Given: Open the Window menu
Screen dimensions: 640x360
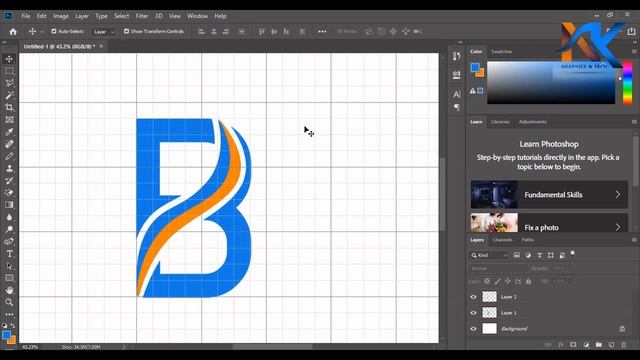Looking at the screenshot, I should point(198,16).
